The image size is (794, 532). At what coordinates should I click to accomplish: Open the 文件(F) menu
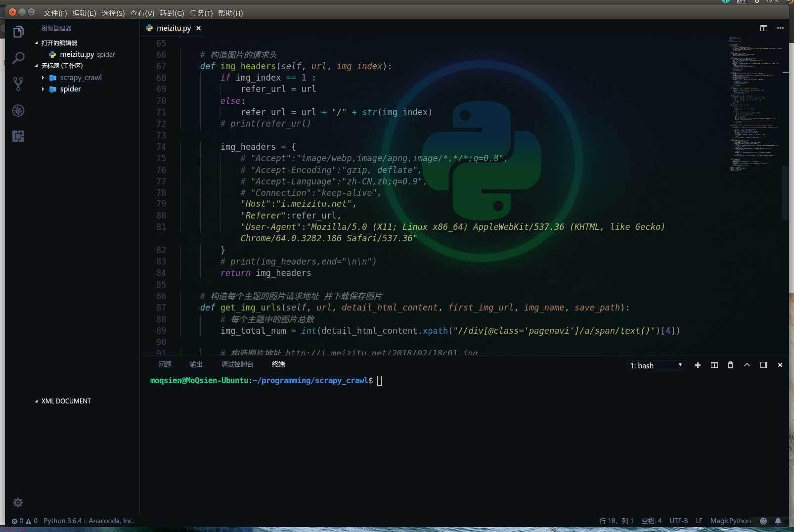55,13
